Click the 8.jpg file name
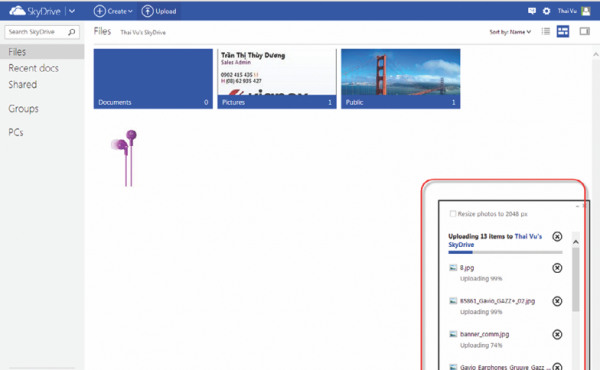 click(467, 267)
